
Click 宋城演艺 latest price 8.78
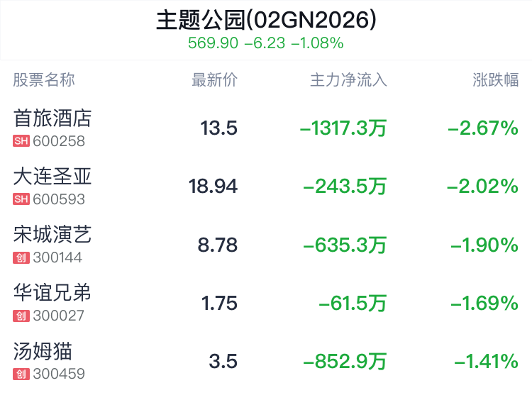tap(218, 245)
